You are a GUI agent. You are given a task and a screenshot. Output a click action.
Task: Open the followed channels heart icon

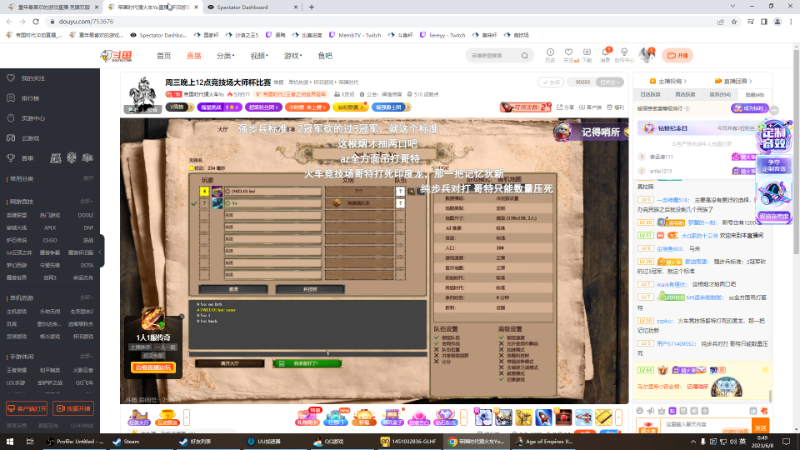coord(568,53)
